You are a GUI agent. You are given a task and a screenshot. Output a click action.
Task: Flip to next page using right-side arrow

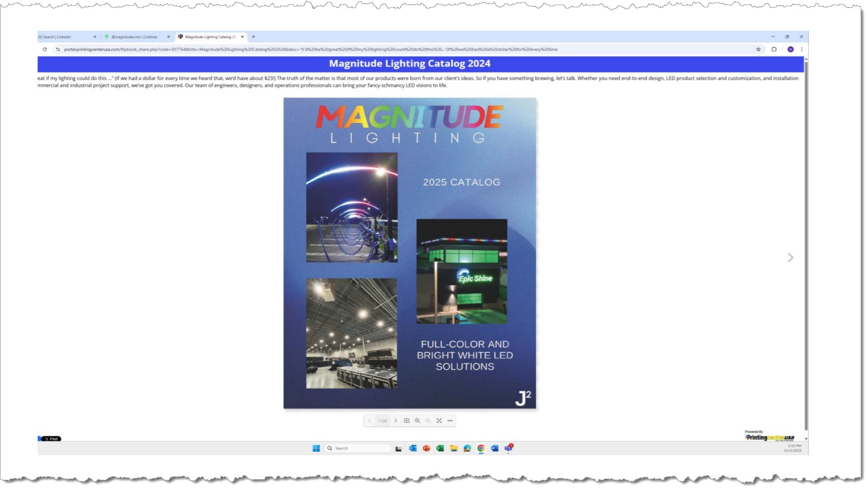(790, 258)
